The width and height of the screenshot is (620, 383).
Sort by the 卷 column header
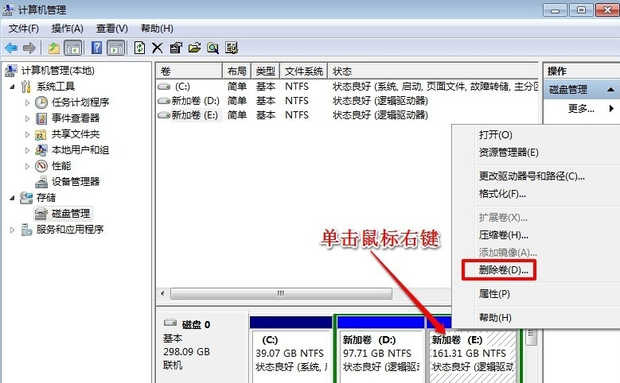click(x=189, y=71)
